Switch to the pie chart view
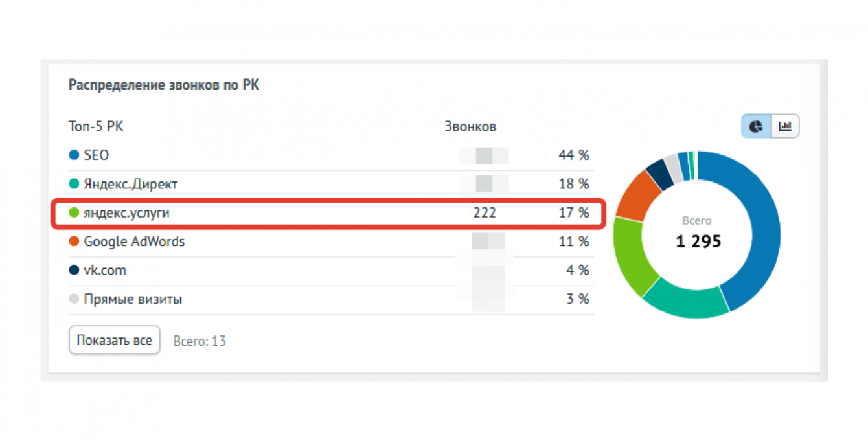 coord(756,126)
